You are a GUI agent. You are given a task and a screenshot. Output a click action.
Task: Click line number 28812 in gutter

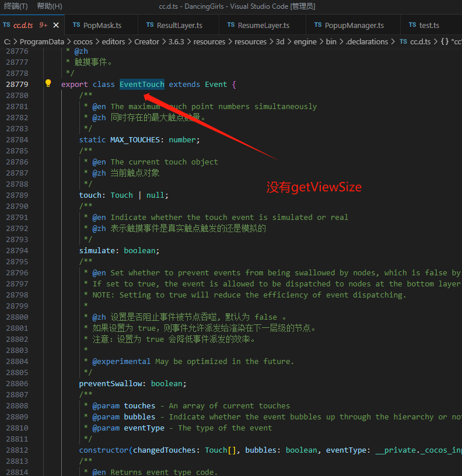pos(17,450)
